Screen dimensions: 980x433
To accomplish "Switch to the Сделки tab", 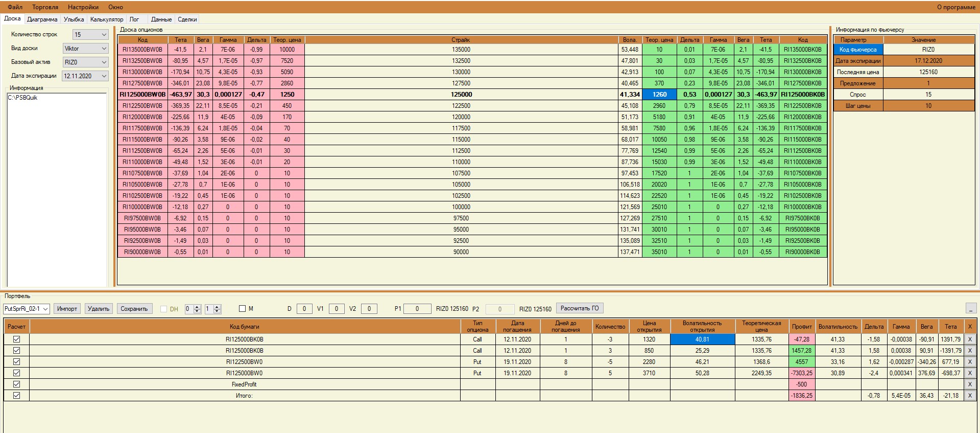I will [187, 19].
